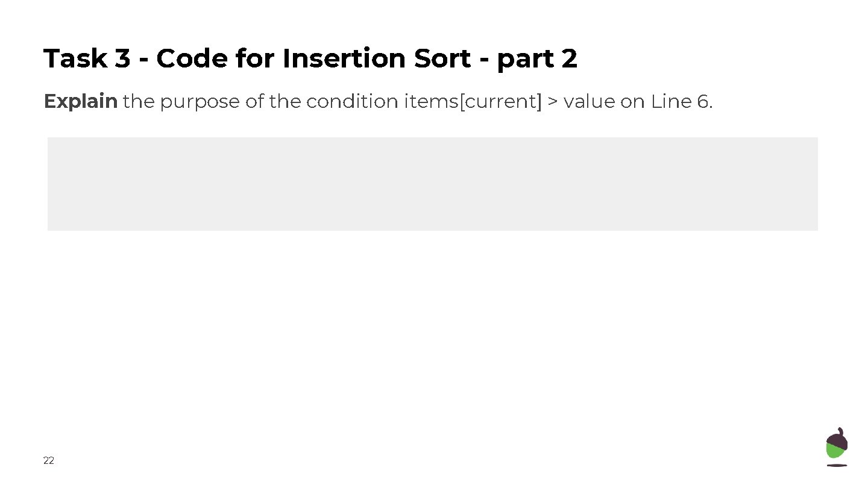Image resolution: width=868 pixels, height=488 pixels.
Task: Click the word "value" in the instruction
Action: coord(589,102)
